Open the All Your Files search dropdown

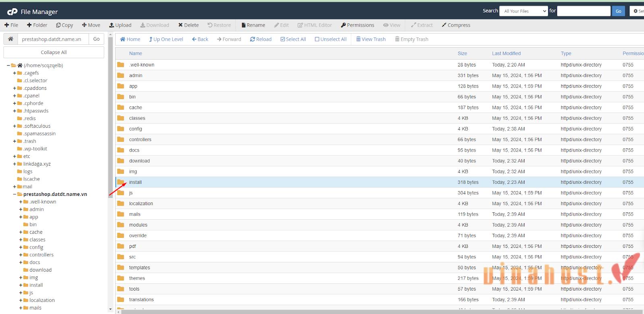(524, 11)
